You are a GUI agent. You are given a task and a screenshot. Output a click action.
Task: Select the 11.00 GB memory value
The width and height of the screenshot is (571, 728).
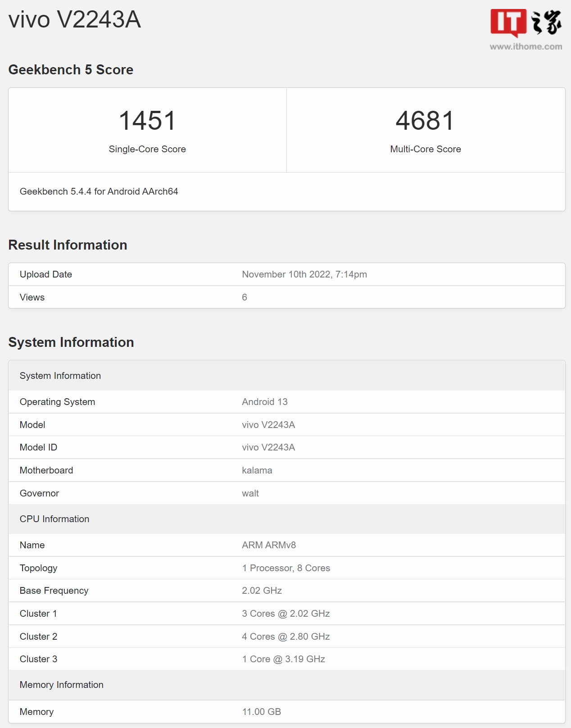(262, 712)
